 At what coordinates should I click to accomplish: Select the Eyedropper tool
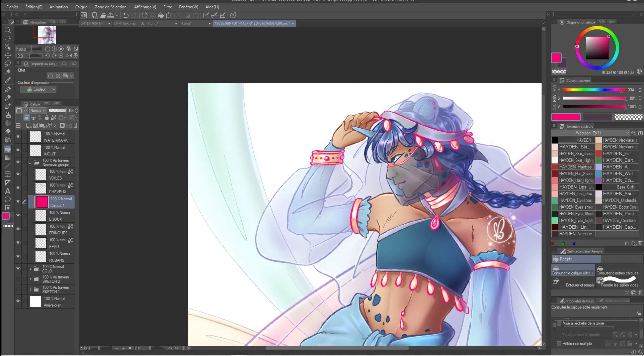click(x=7, y=80)
